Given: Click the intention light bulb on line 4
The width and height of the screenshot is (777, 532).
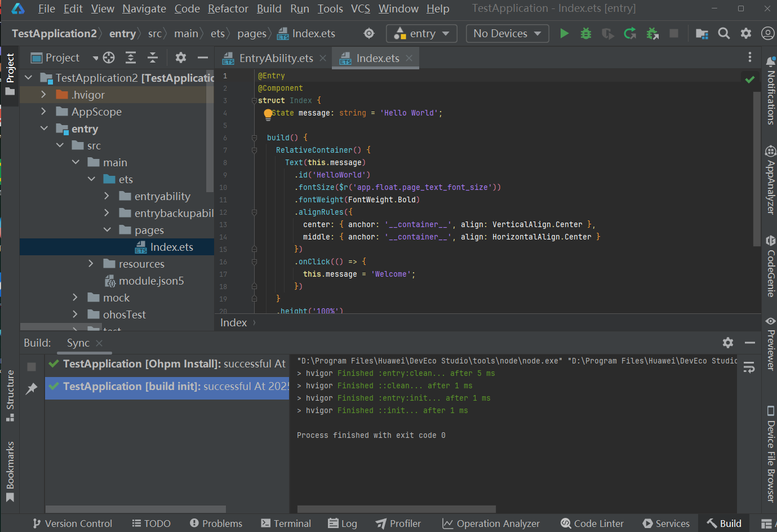Looking at the screenshot, I should (268, 114).
